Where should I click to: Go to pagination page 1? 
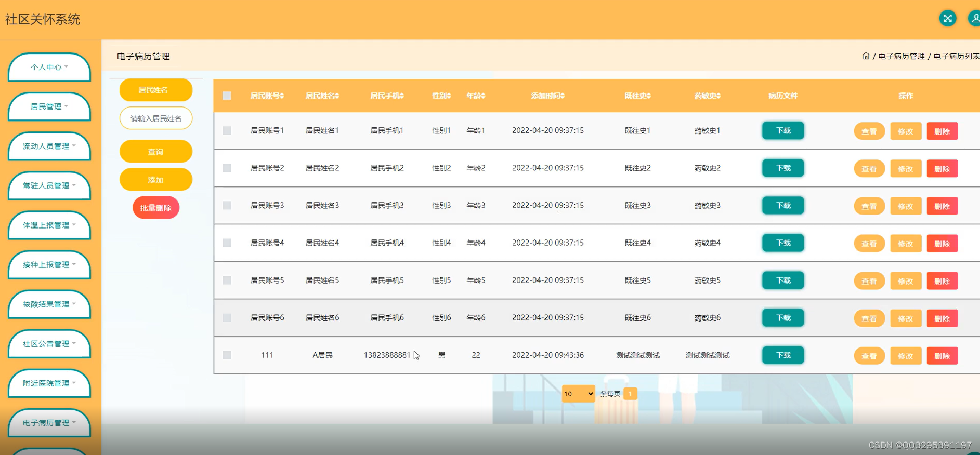coord(630,394)
